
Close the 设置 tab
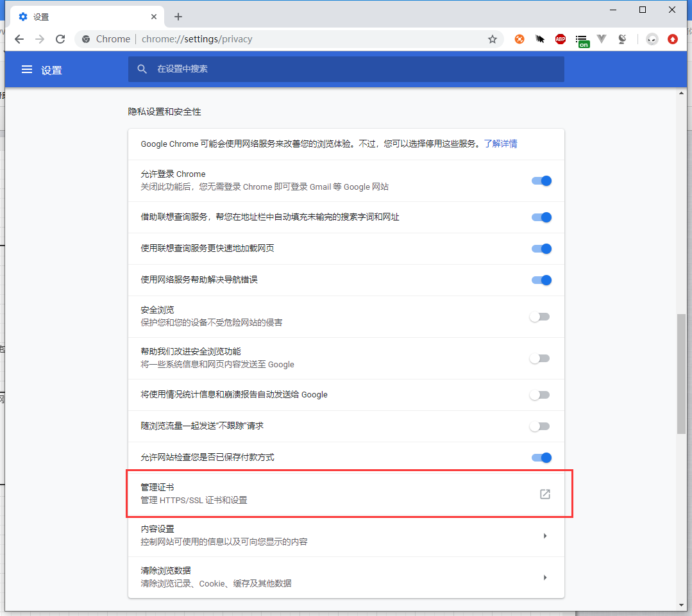click(x=153, y=17)
